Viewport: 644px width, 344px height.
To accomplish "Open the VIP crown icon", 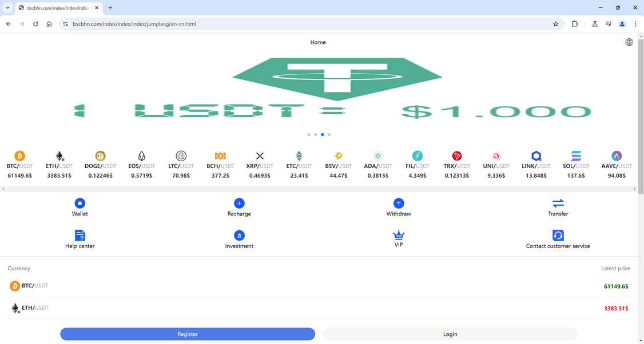I will (x=398, y=234).
